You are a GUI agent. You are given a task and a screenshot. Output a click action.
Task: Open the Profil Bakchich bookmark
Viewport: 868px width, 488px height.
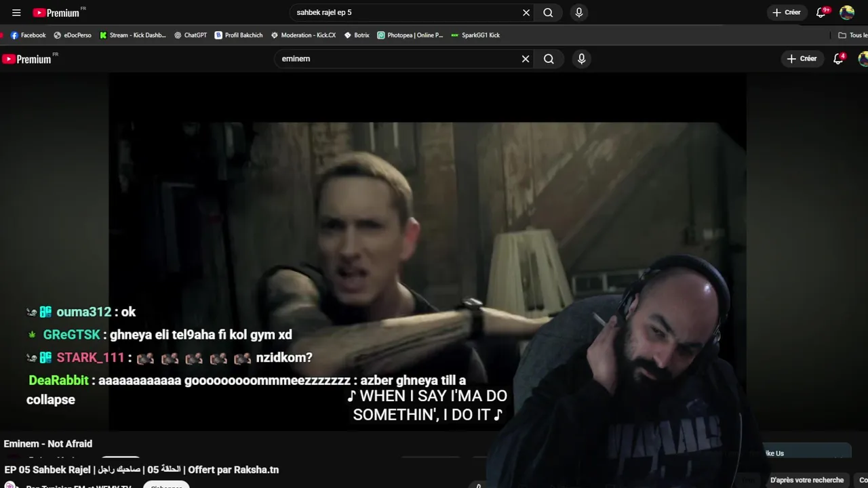point(239,35)
